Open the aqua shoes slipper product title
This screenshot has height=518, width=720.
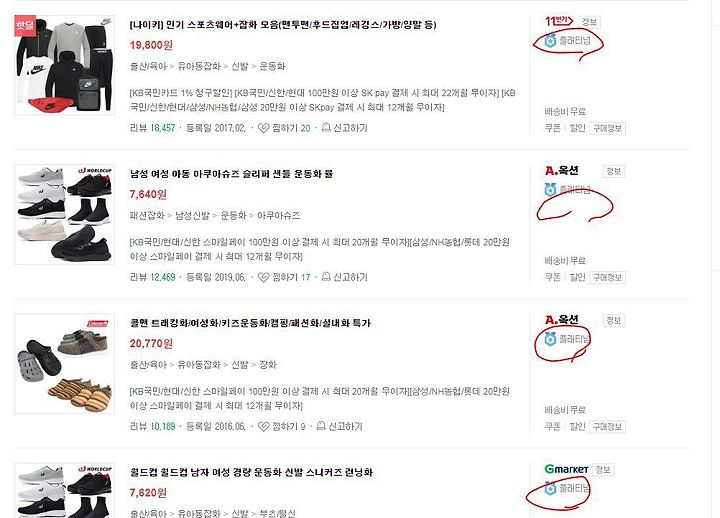pyautogui.click(x=231, y=174)
